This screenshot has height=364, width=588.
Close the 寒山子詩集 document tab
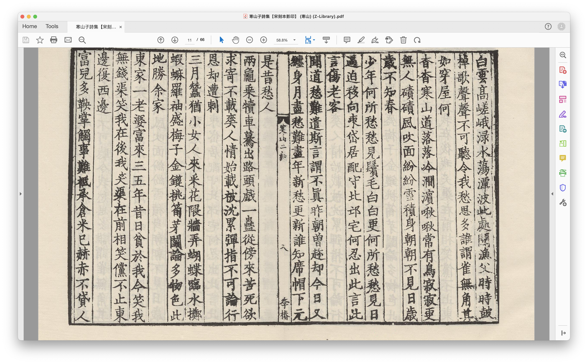coord(121,27)
